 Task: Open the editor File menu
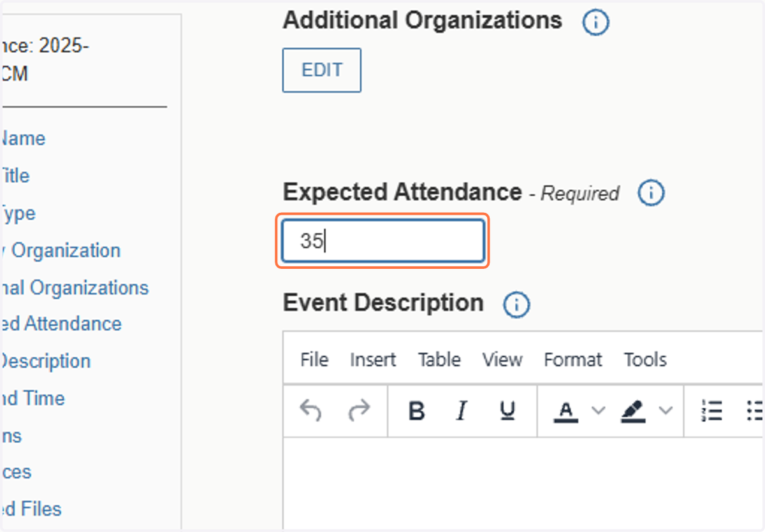point(314,359)
